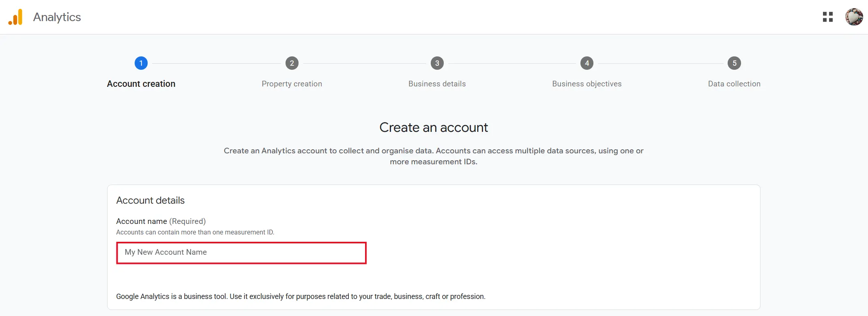Select step 4 circle, Business objectives

click(587, 63)
